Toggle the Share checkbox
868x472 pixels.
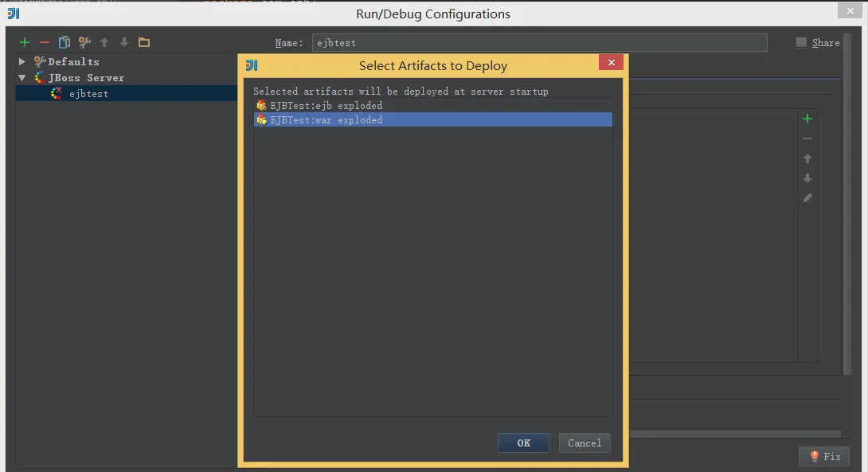pos(801,43)
